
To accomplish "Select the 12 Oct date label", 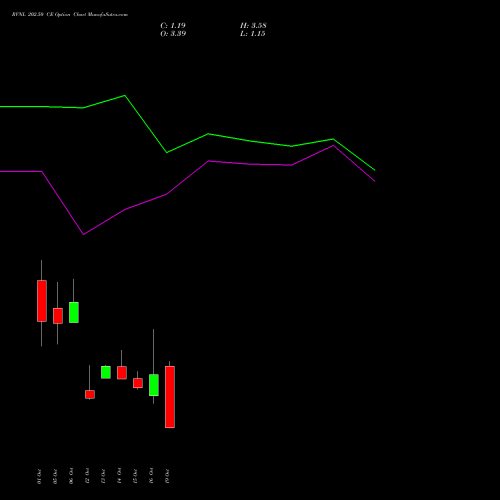I will (87, 477).
